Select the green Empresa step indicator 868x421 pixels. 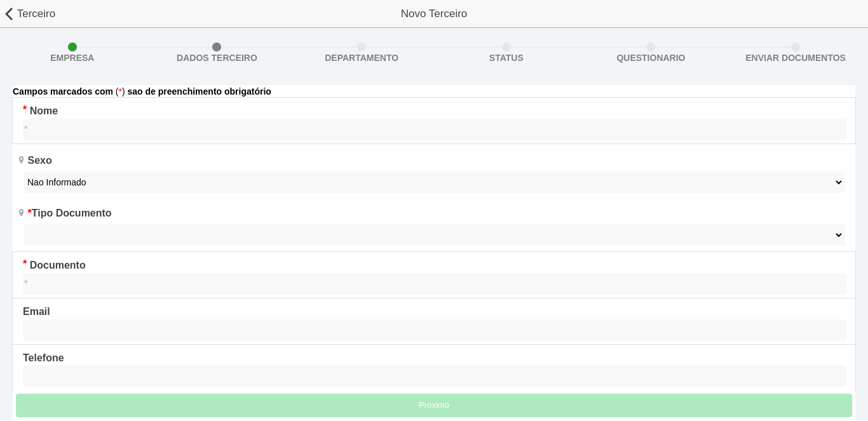pyautogui.click(x=72, y=47)
